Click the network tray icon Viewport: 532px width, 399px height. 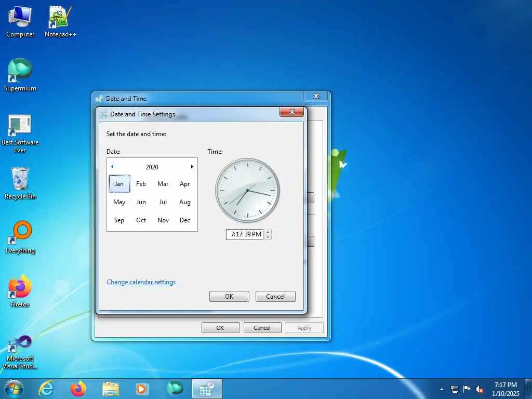(454, 389)
